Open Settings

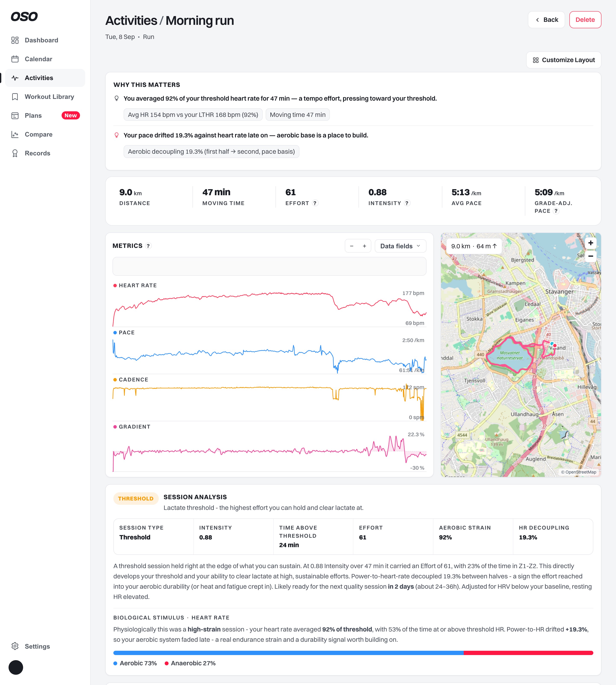tap(45, 646)
